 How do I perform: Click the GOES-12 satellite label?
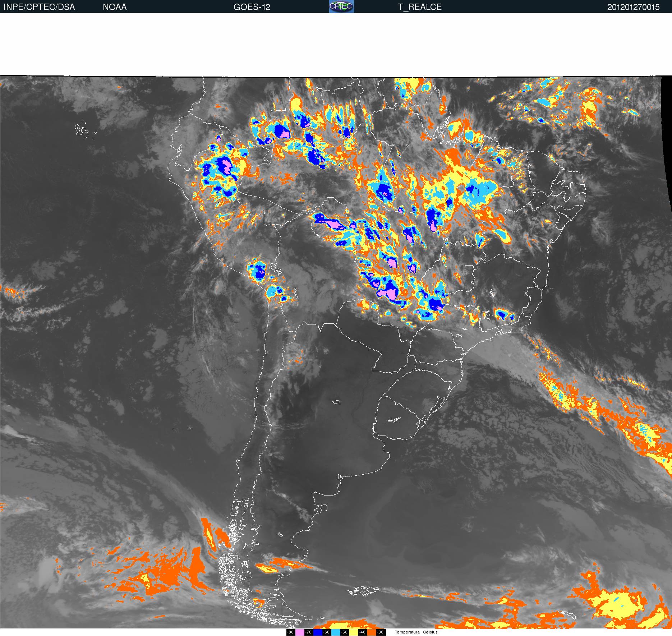click(252, 7)
